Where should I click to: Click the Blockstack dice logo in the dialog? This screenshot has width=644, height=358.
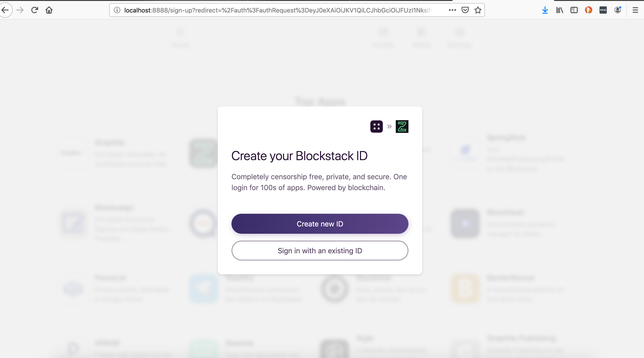click(376, 126)
